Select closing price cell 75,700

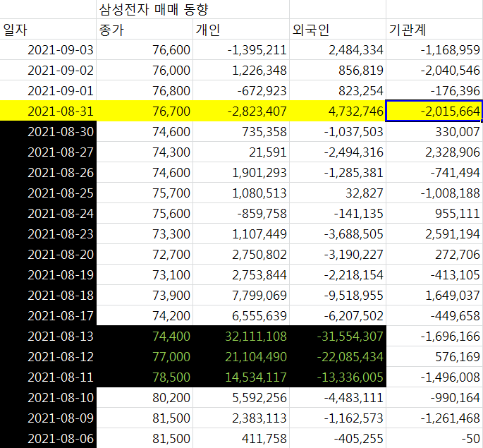click(145, 193)
